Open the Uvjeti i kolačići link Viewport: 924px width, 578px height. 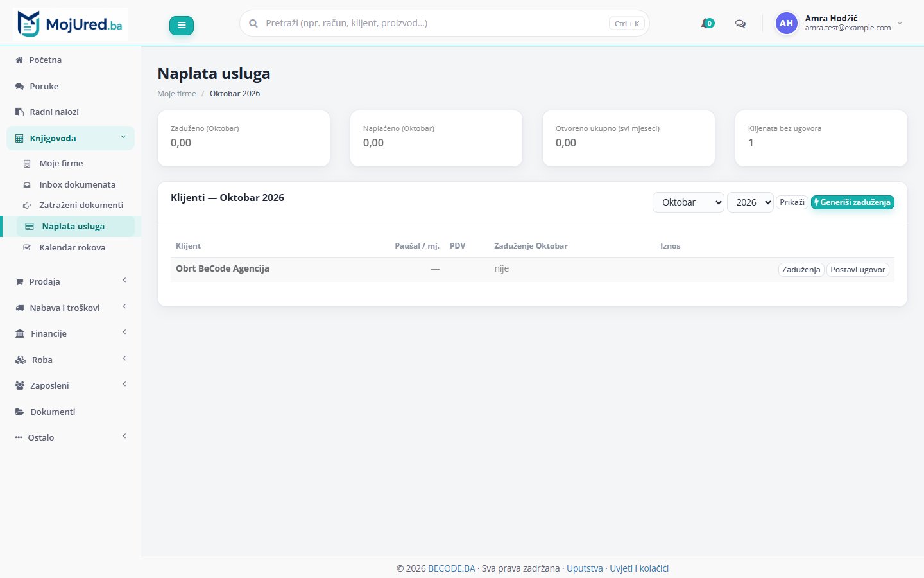pyautogui.click(x=639, y=568)
